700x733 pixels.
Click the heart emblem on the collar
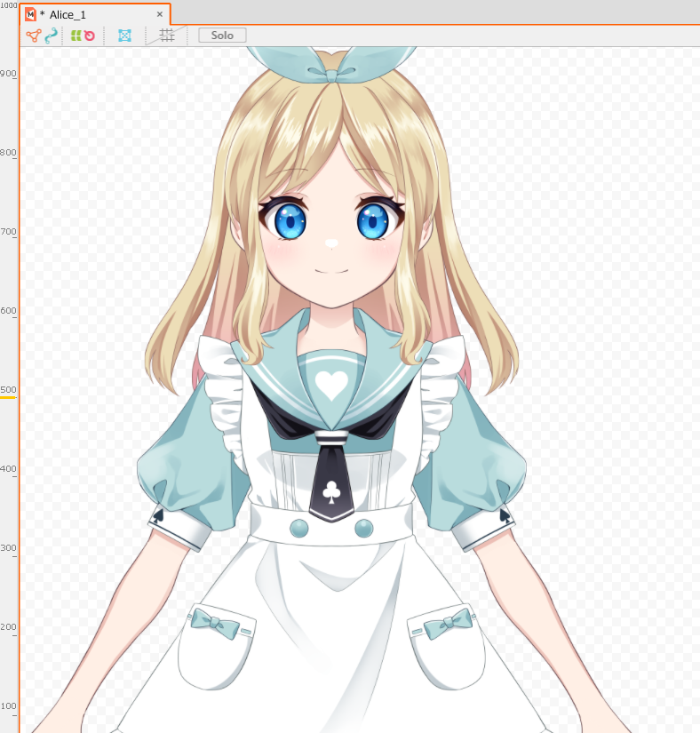331,386
